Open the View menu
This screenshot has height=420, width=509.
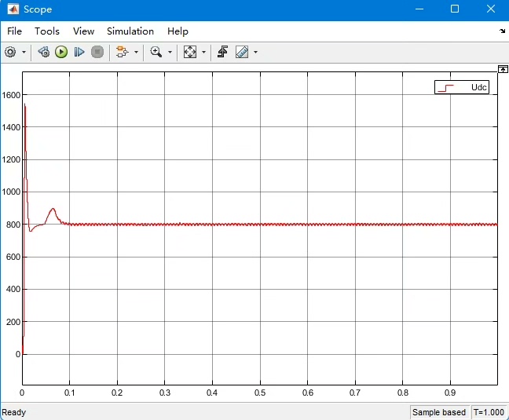tap(83, 31)
